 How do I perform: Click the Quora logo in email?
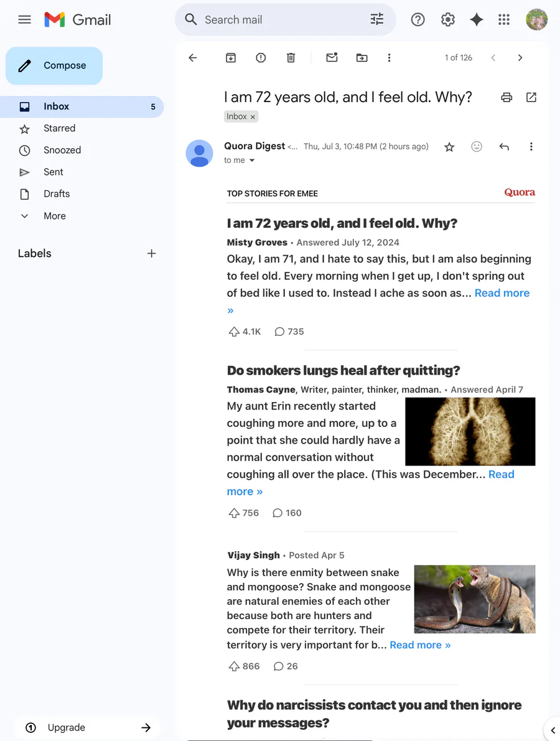520,192
